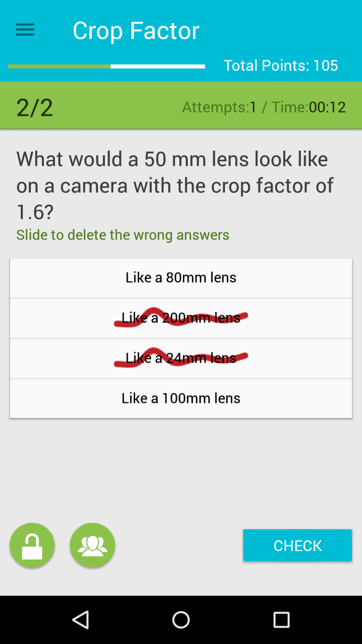Screen dimensions: 362x644
Task: Tap the 'Total Points: 105' label
Action: click(x=281, y=66)
